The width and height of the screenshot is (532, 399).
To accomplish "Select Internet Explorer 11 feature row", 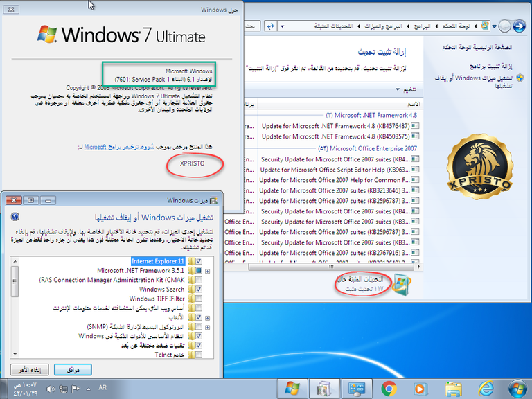I will (158, 261).
